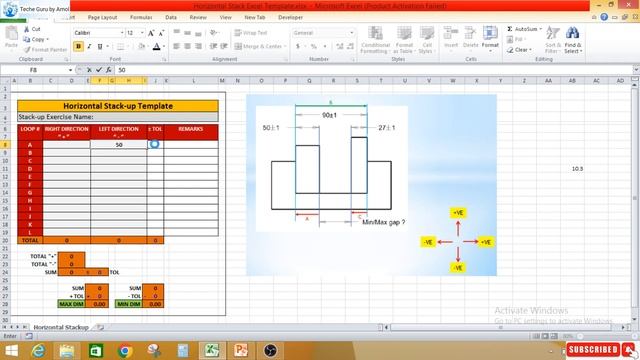Toggle Underline formatting
640x360 pixels.
[x=100, y=47]
